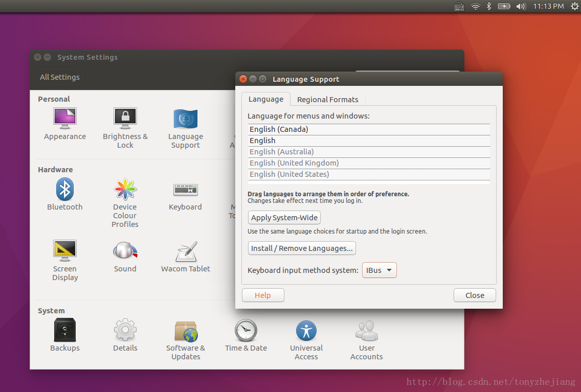Screen dimensions: 581x392
Task: Open Details panel
Action: (125, 335)
